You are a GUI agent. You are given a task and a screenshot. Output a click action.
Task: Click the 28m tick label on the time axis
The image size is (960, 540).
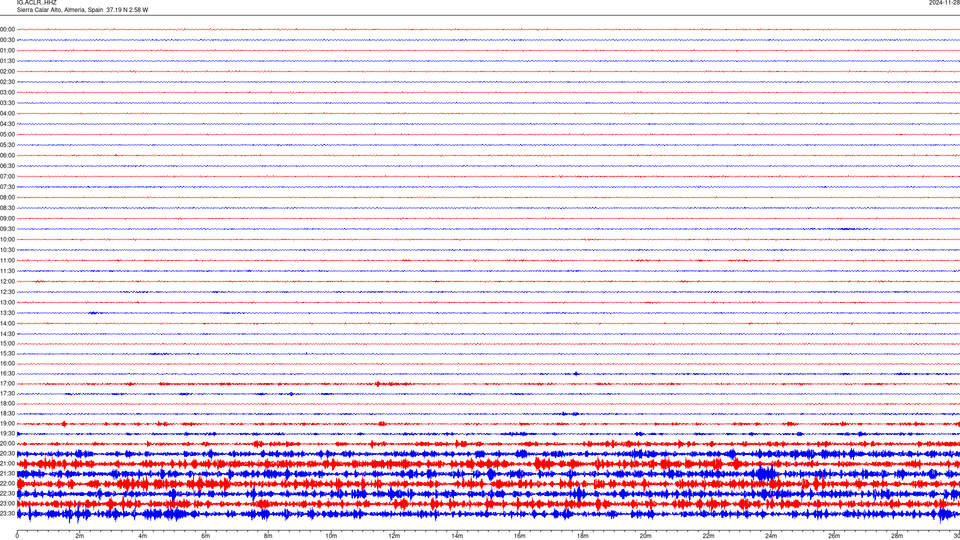pyautogui.click(x=897, y=536)
